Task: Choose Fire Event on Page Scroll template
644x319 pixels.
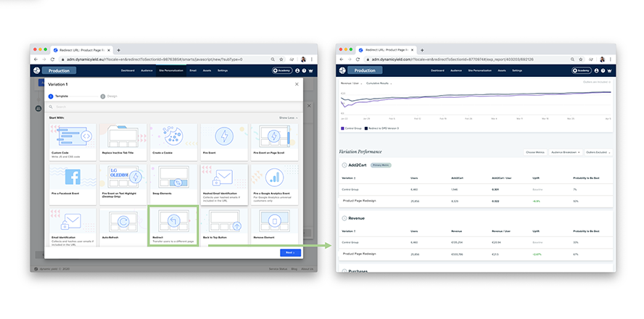Action: [274, 142]
